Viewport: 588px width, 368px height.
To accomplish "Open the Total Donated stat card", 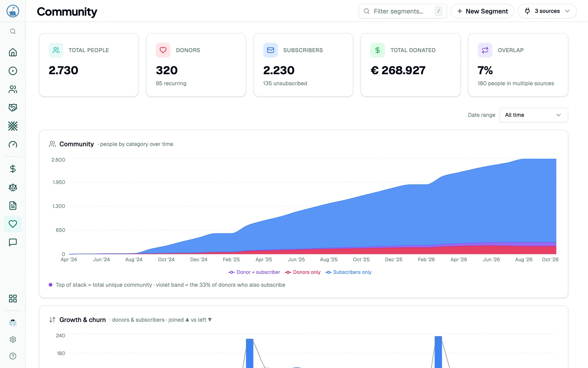I will (x=411, y=65).
